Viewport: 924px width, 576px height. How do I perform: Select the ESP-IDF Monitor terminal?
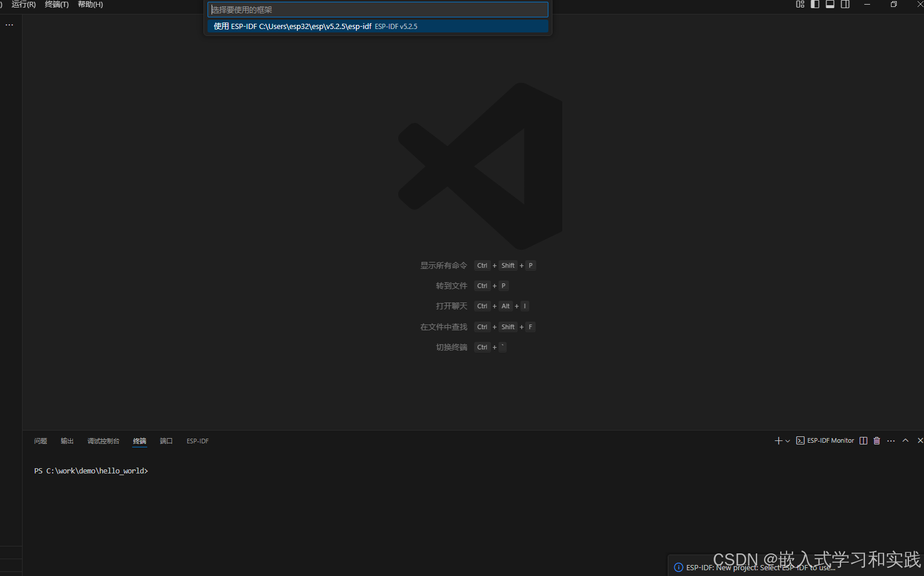point(825,441)
